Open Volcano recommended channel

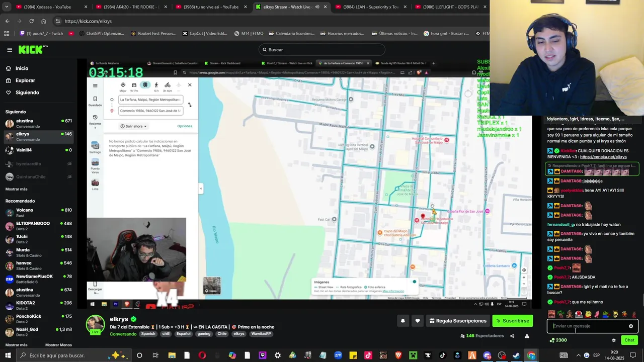click(x=38, y=212)
